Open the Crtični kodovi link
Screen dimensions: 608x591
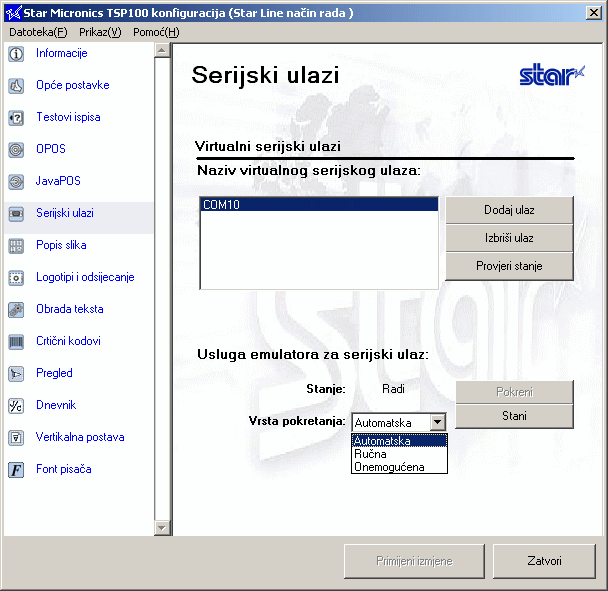point(68,341)
